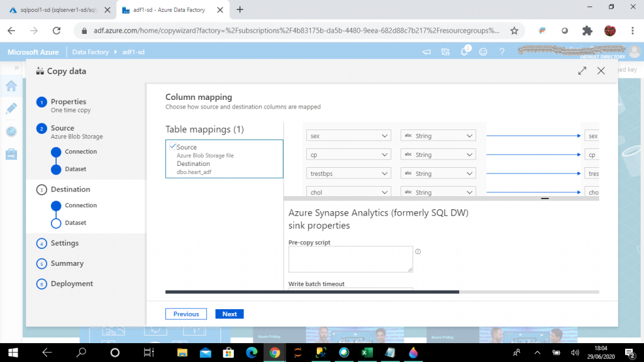644x362 pixels.
Task: Go back in browser history
Action: 11,30
